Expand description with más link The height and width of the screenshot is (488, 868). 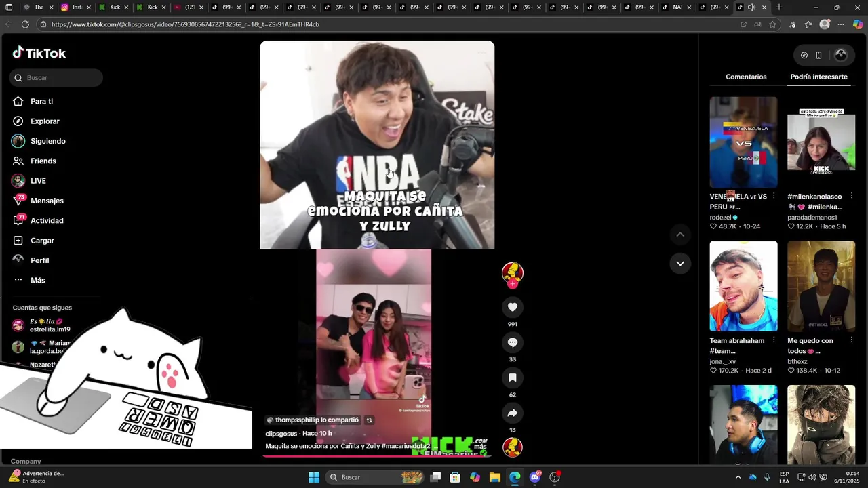pyautogui.click(x=480, y=447)
